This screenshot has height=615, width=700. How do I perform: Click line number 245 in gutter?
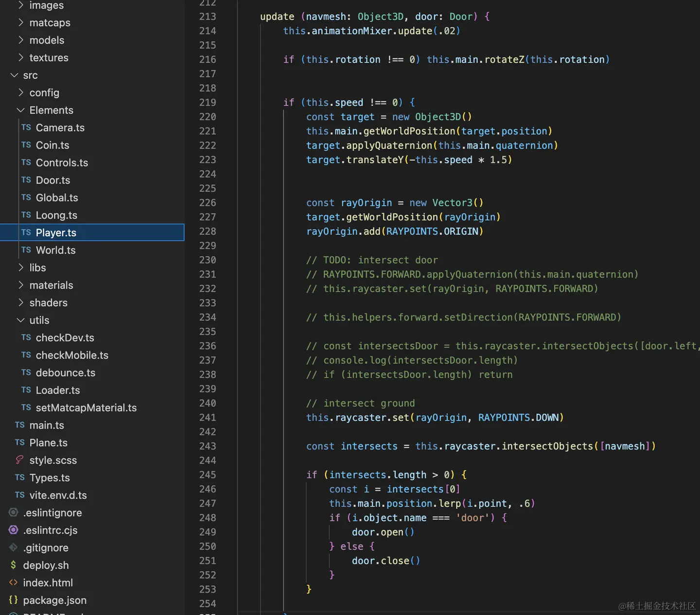point(208,474)
